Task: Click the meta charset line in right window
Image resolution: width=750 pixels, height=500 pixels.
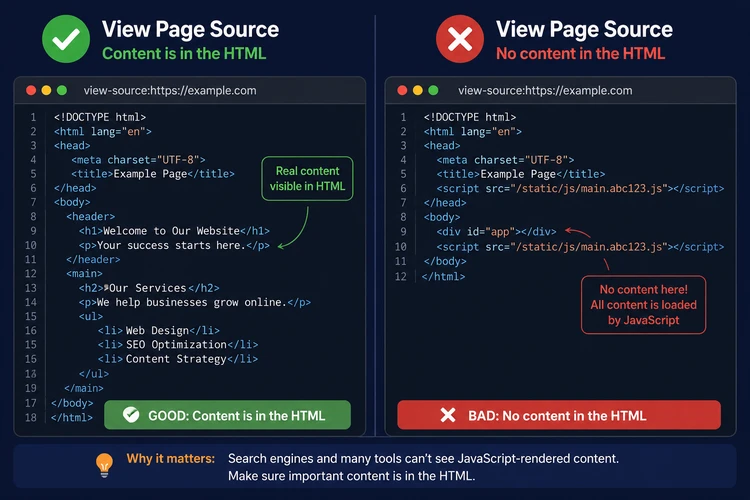Action: tap(505, 160)
